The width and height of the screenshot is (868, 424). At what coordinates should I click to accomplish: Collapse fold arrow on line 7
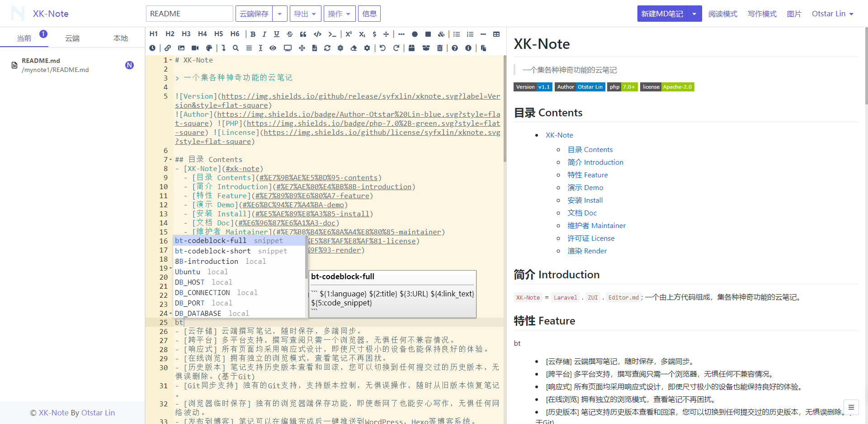170,160
